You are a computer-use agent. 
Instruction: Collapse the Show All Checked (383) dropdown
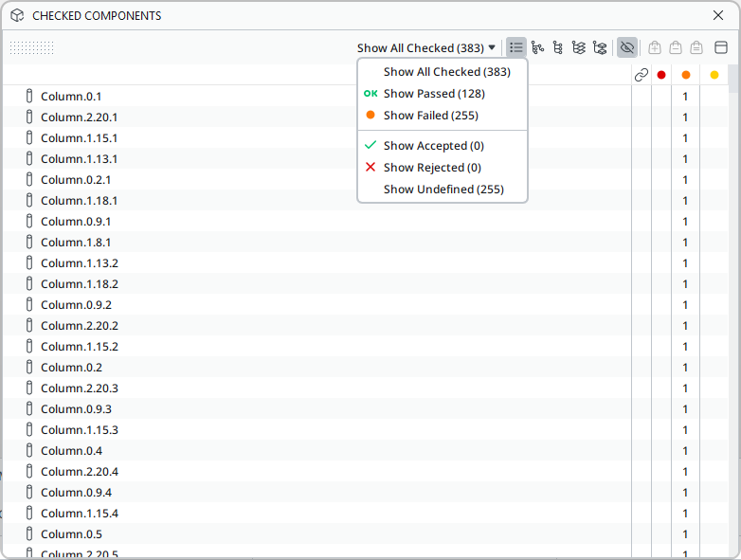[426, 47]
